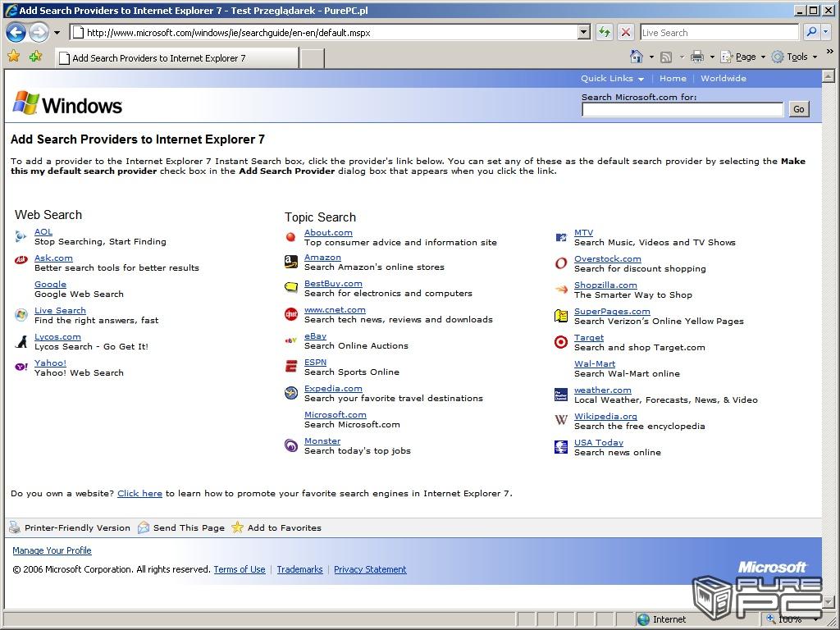Open the Tools menu
Image resolution: width=840 pixels, height=630 pixels.
pos(794,57)
